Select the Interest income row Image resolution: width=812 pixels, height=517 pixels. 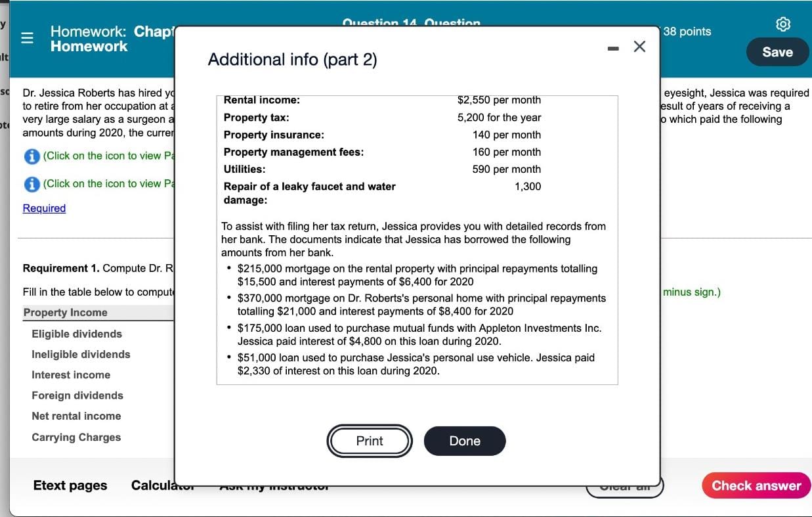click(71, 374)
